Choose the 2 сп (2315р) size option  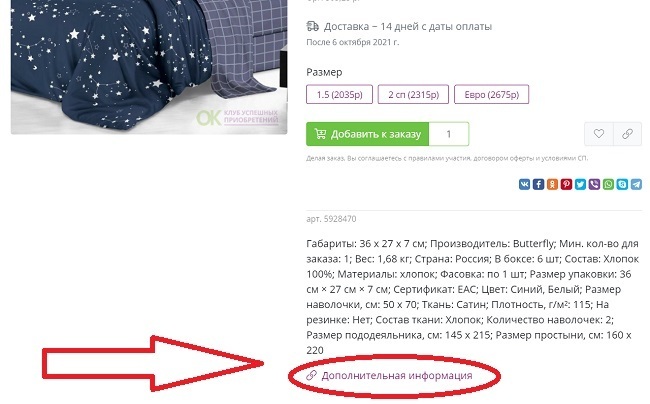tap(413, 94)
